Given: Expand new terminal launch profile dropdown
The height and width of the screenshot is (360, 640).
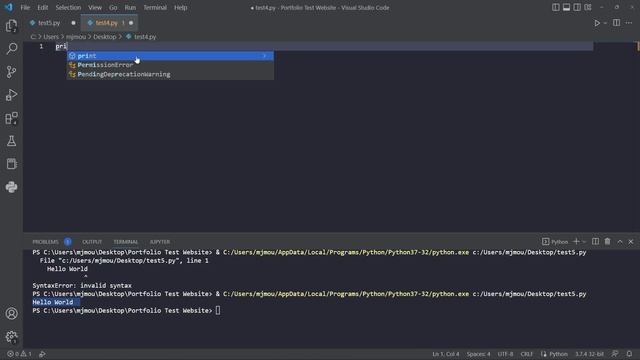Looking at the screenshot, I should (584, 242).
